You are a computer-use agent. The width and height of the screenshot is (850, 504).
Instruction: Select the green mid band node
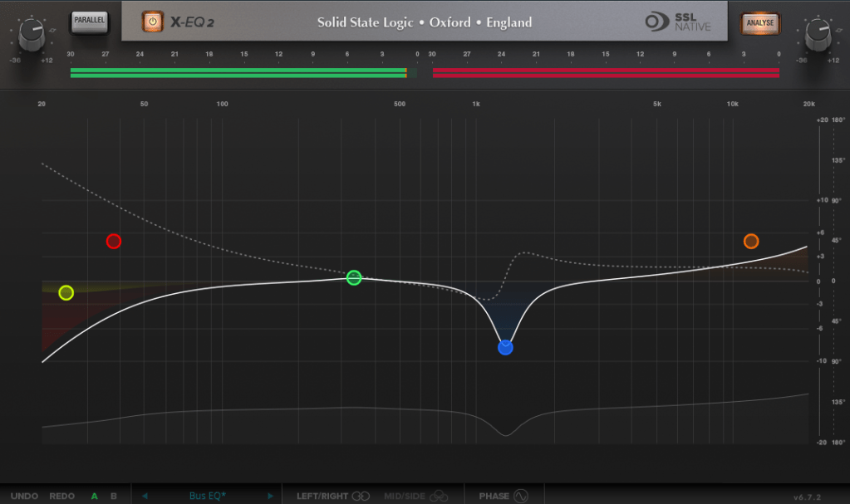(x=354, y=277)
